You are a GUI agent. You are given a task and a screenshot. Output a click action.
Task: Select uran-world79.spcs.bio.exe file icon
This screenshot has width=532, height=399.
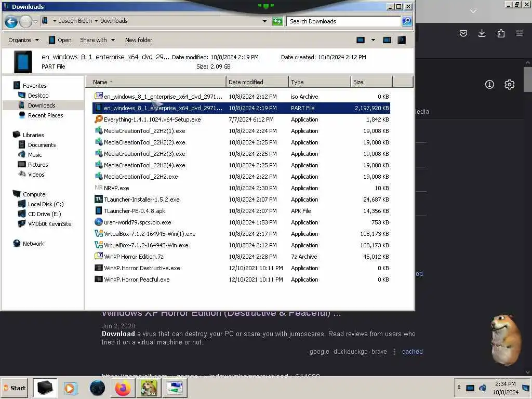tap(99, 222)
